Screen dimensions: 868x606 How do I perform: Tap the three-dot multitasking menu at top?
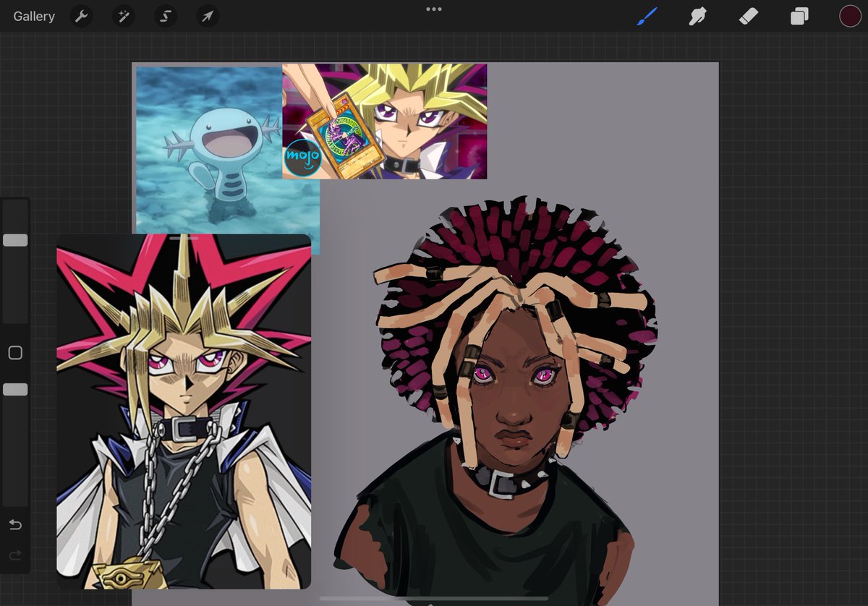coord(434,9)
